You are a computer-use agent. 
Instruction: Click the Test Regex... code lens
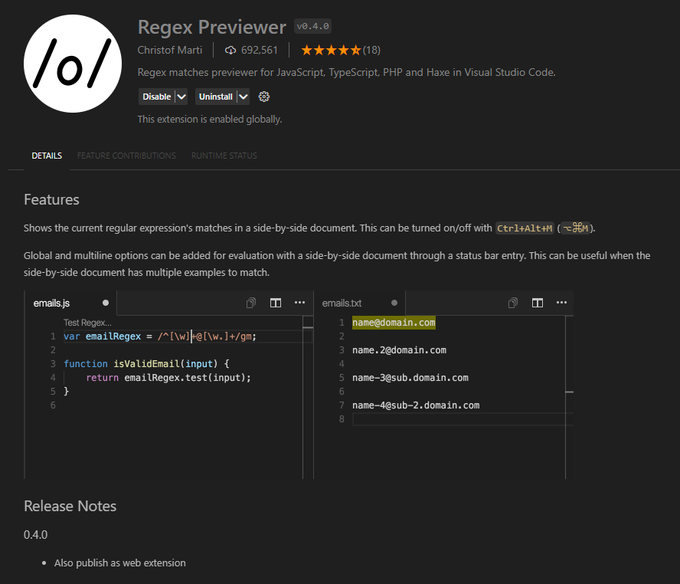pyautogui.click(x=87, y=323)
